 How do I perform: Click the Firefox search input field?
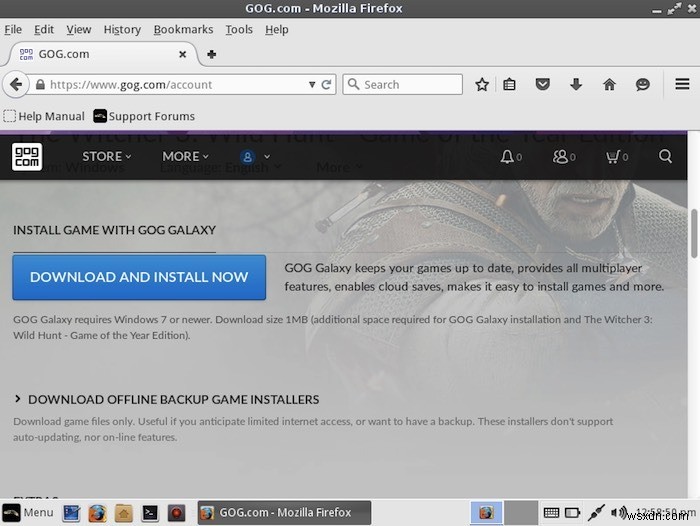click(x=403, y=84)
